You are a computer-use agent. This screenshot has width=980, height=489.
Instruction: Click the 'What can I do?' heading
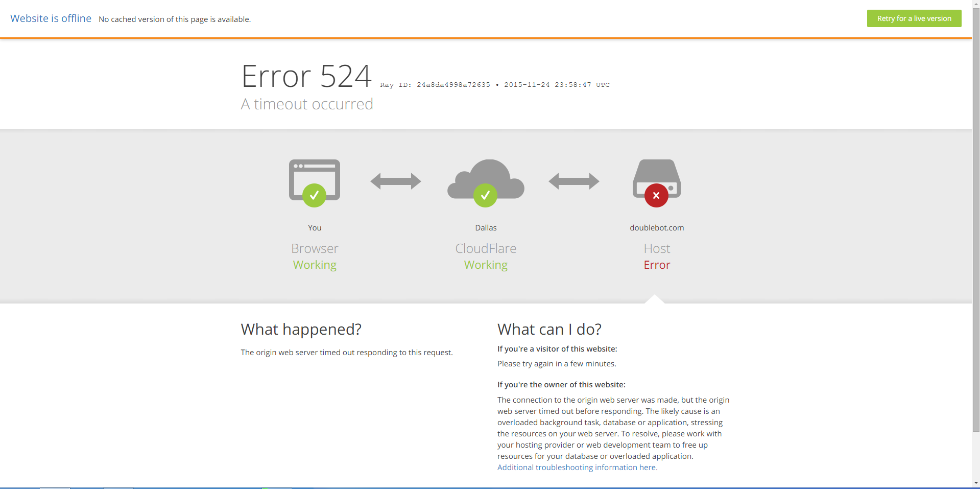pyautogui.click(x=549, y=329)
